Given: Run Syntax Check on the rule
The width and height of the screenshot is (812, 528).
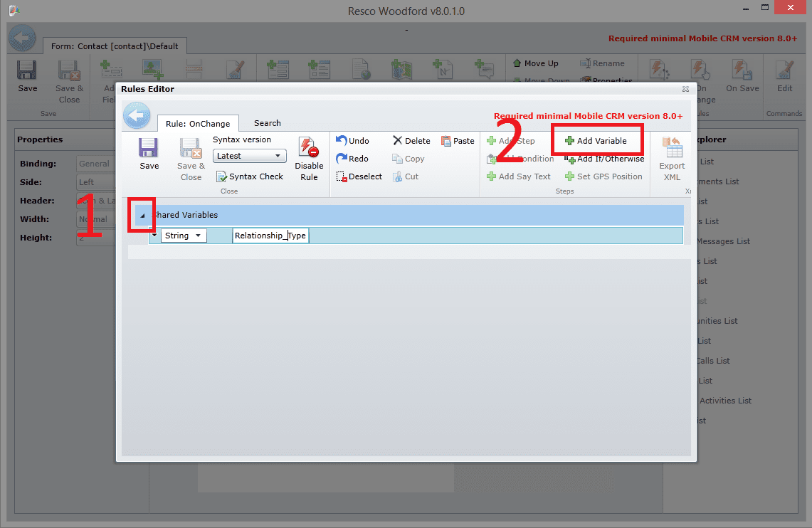Looking at the screenshot, I should tap(250, 176).
